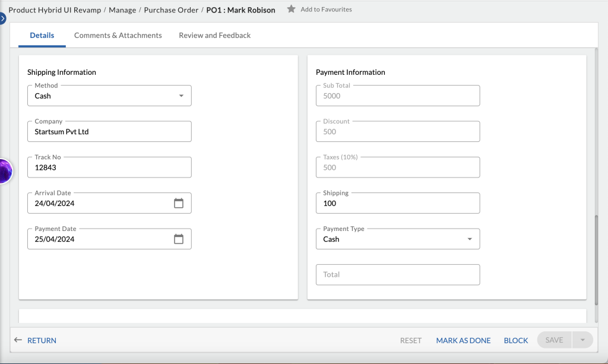This screenshot has width=608, height=364.
Task: Click inside the Company field
Action: tap(109, 131)
